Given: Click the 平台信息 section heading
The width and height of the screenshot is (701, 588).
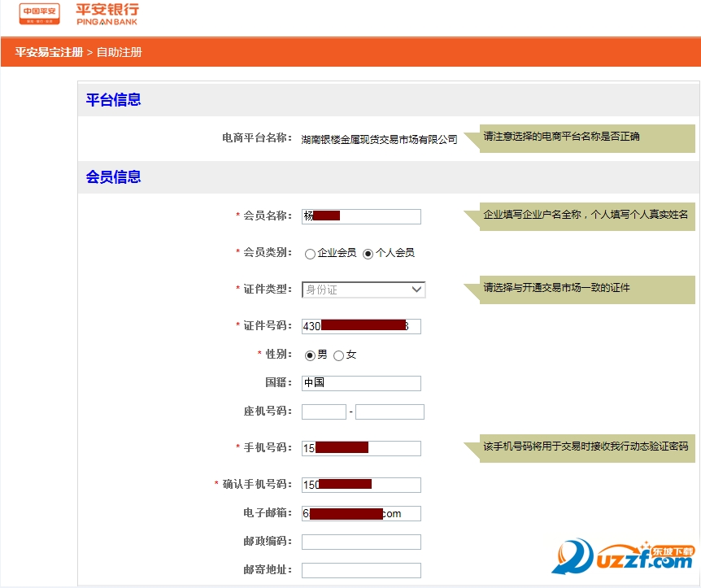Looking at the screenshot, I should click(x=114, y=99).
